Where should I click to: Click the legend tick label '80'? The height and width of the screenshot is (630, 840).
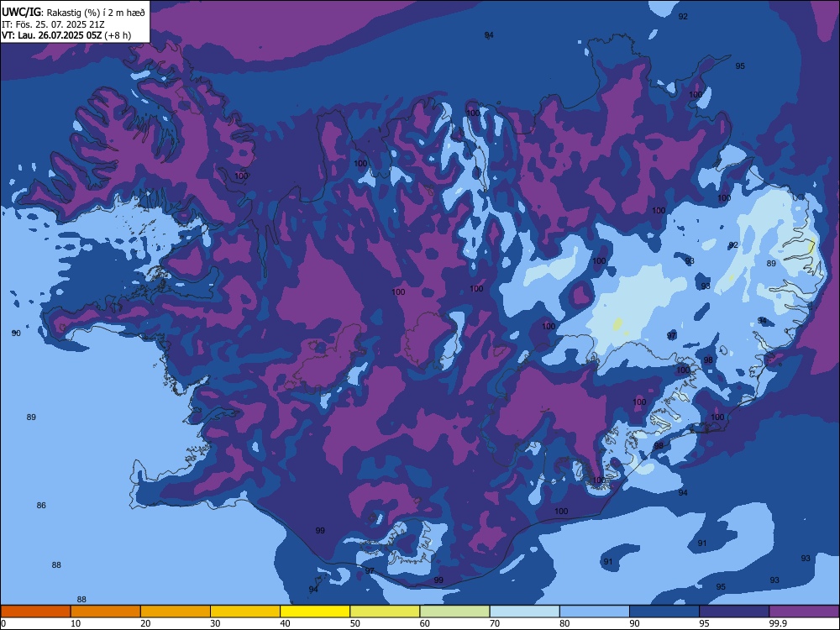pyautogui.click(x=564, y=623)
